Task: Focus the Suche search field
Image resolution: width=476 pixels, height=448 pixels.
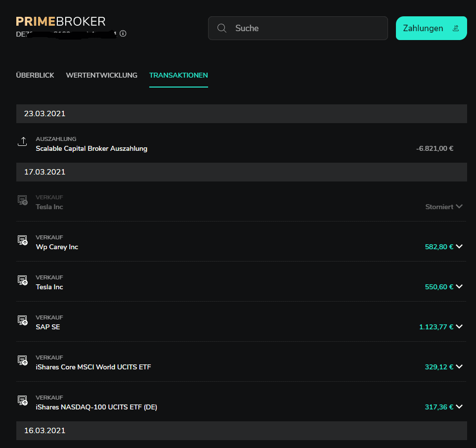Action: [306, 28]
